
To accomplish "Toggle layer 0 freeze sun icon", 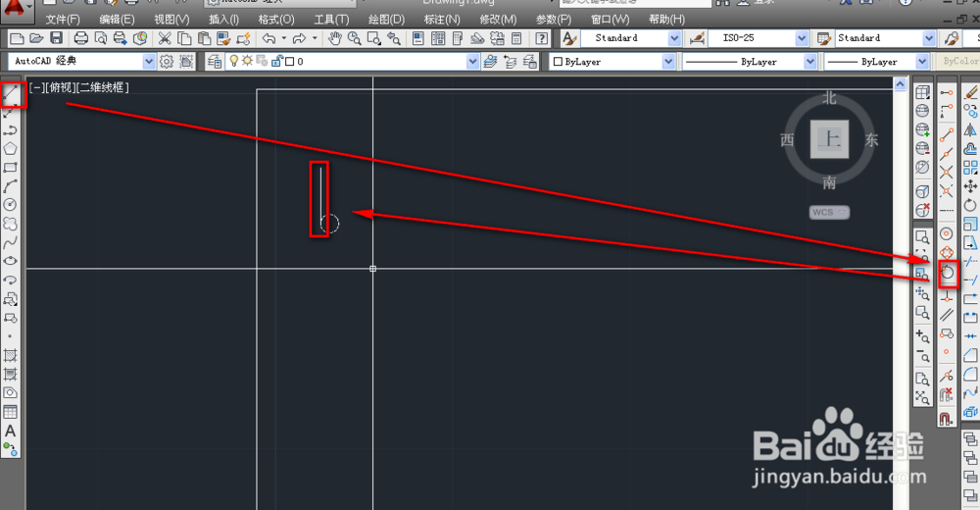I will (247, 62).
